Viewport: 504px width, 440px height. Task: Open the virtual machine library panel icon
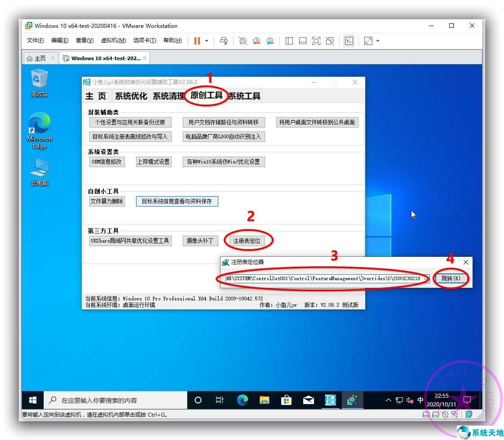pyautogui.click(x=289, y=41)
